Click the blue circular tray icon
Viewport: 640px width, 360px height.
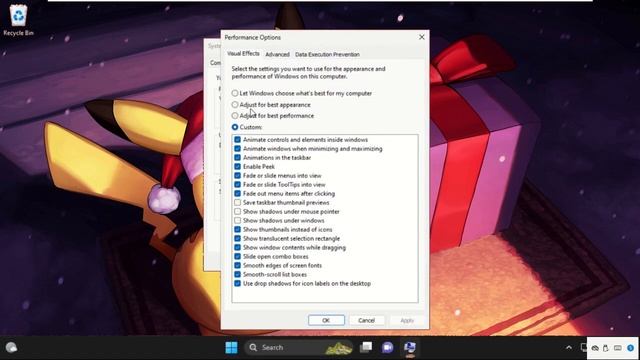pos(631,348)
